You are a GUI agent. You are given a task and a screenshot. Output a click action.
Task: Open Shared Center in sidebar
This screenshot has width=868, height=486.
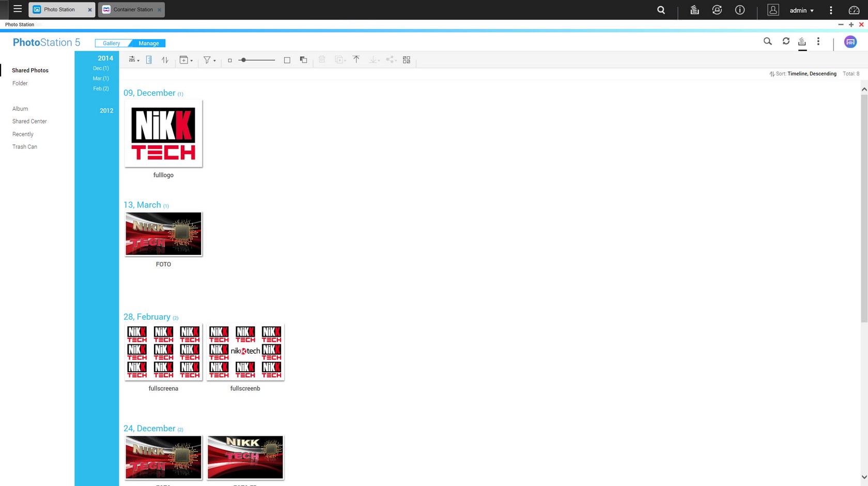point(29,121)
